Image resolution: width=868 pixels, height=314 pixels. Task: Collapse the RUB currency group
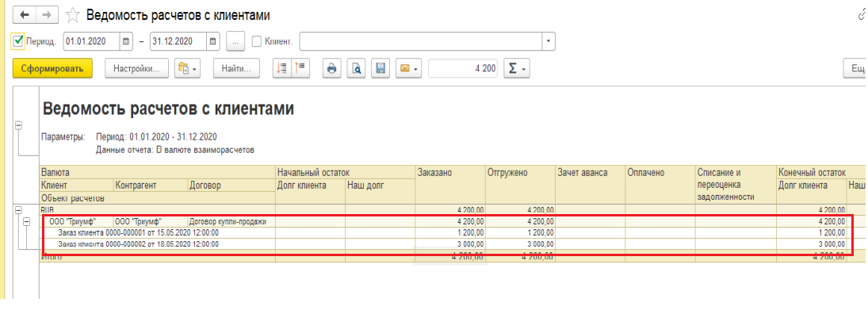click(18, 210)
